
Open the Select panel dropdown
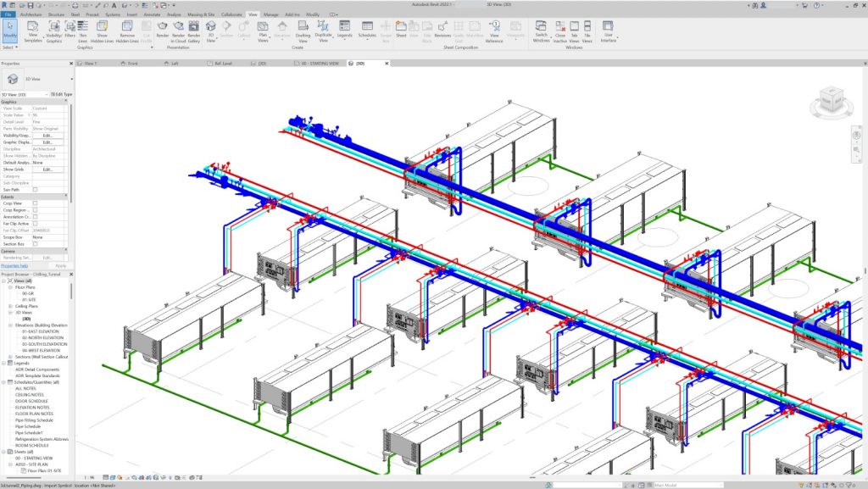pos(10,47)
